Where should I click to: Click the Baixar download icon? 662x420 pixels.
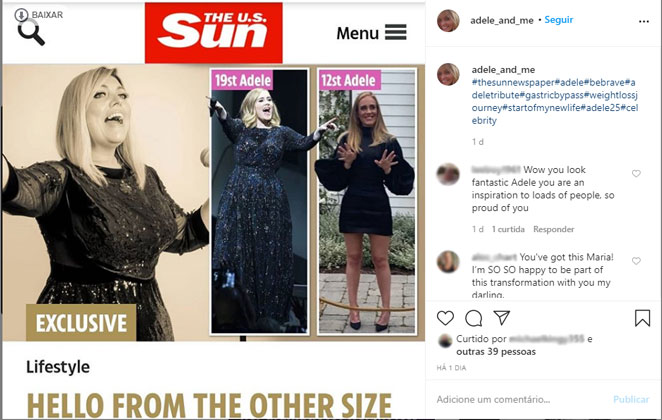[x=21, y=15]
